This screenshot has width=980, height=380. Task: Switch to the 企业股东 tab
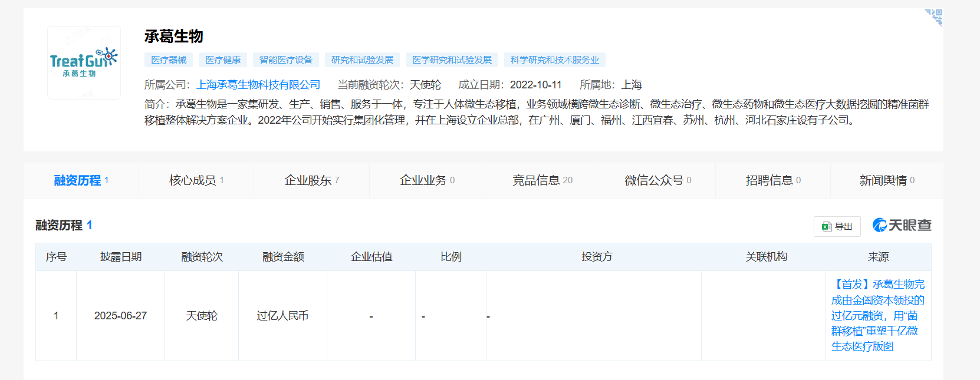312,180
